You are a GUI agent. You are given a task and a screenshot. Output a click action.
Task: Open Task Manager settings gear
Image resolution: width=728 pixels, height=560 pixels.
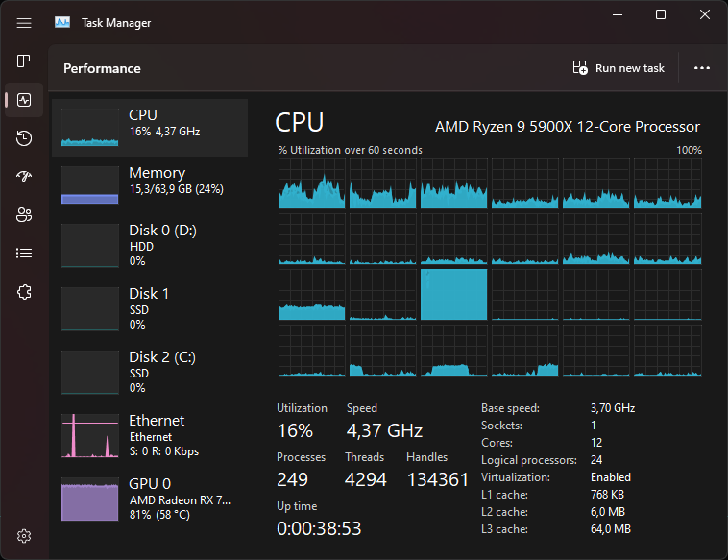[24, 535]
